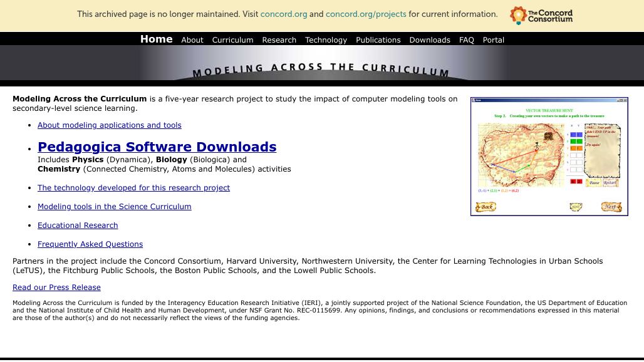This screenshot has width=644, height=362.
Task: Open the Downloads menu item
Action: pyautogui.click(x=430, y=40)
